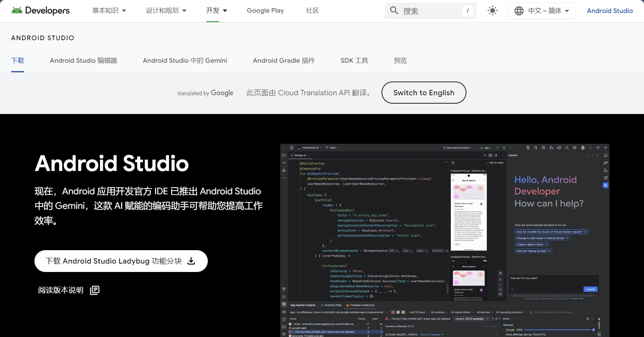This screenshot has width=644, height=337.
Task: Select the 下载 tab
Action: pos(18,60)
